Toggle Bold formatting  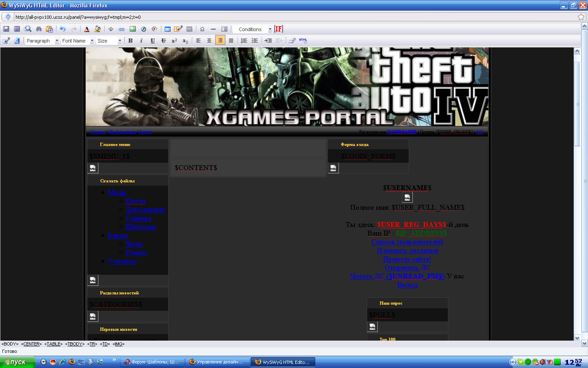[x=130, y=40]
